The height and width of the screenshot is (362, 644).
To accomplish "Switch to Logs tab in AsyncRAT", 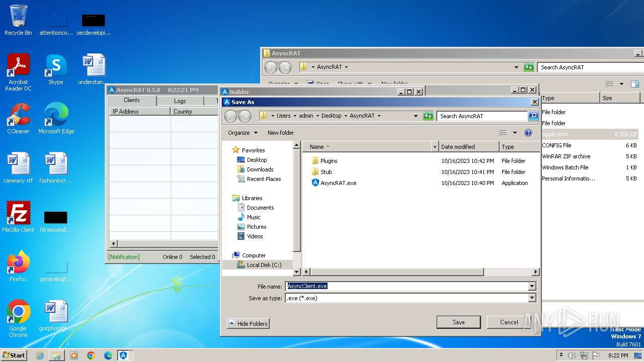I will pos(180,101).
